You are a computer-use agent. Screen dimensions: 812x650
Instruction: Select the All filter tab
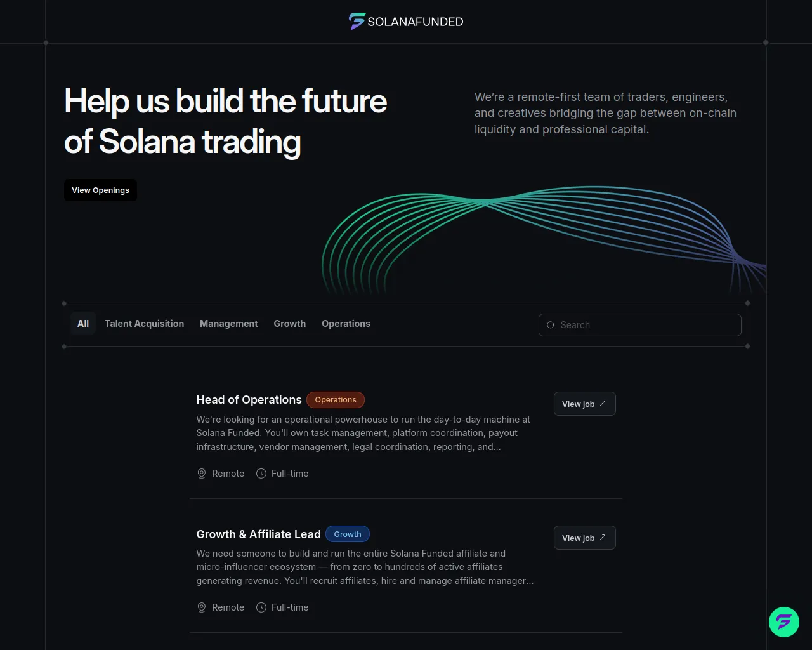tap(83, 324)
